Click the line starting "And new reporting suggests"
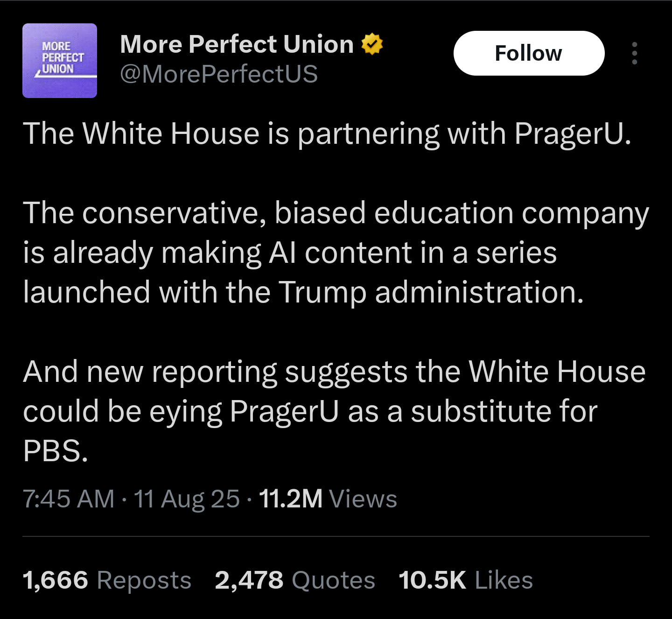The image size is (672, 619). [334, 372]
